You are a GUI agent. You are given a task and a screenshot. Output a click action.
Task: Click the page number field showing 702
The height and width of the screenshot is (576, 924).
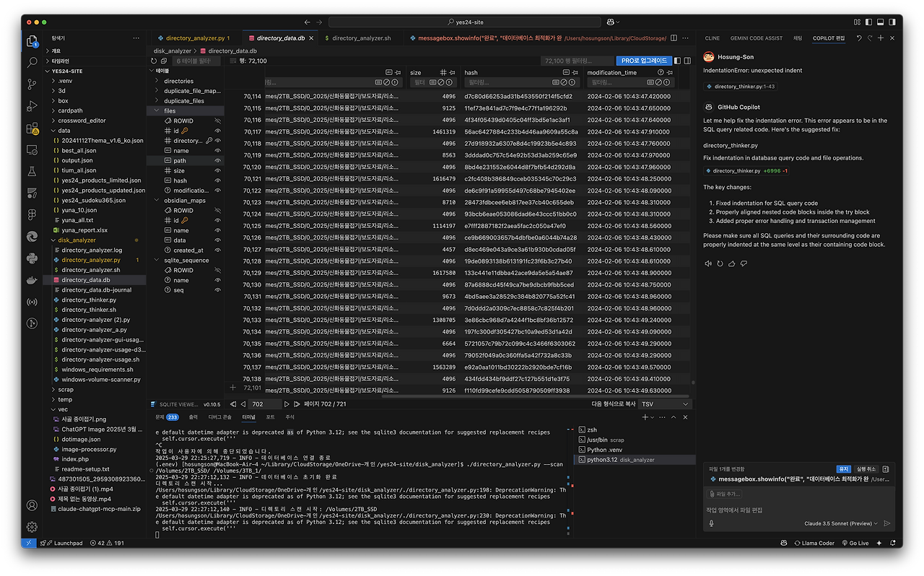[x=264, y=405]
